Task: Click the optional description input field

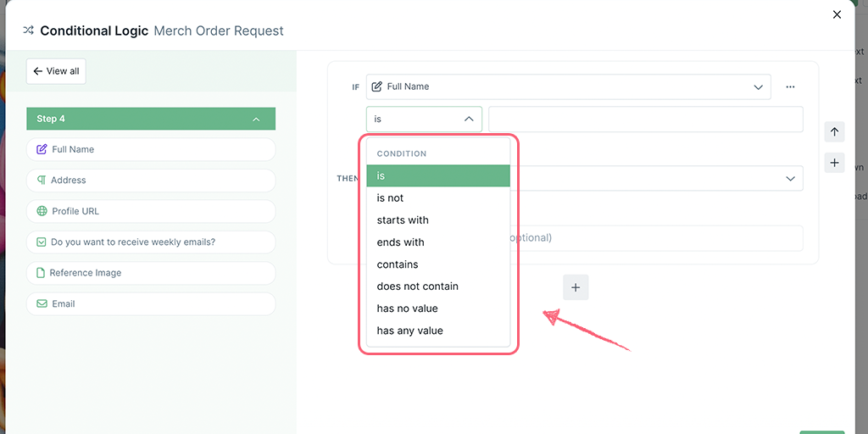Action: [657, 238]
